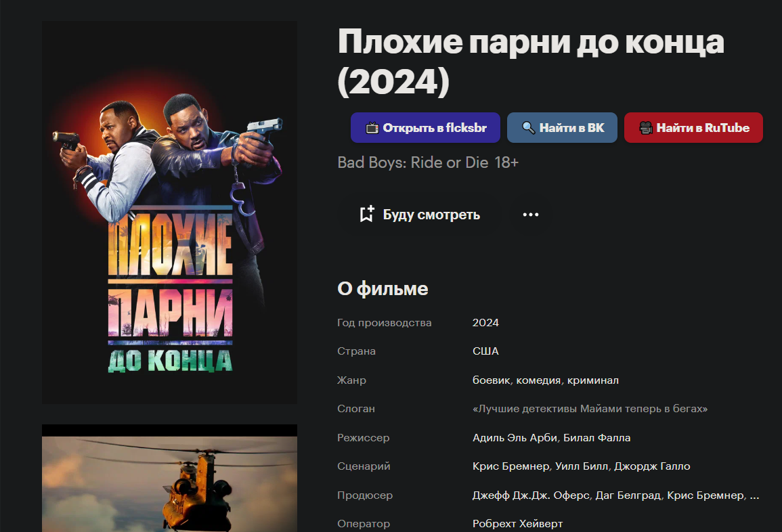Click the TV icon in the flcksbr button
The image size is (782, 532).
click(372, 128)
